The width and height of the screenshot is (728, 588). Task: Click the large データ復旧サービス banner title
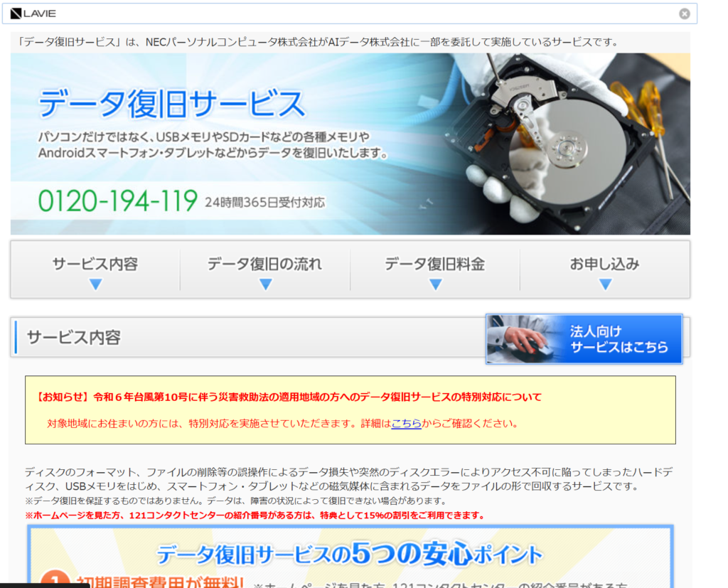tap(171, 104)
